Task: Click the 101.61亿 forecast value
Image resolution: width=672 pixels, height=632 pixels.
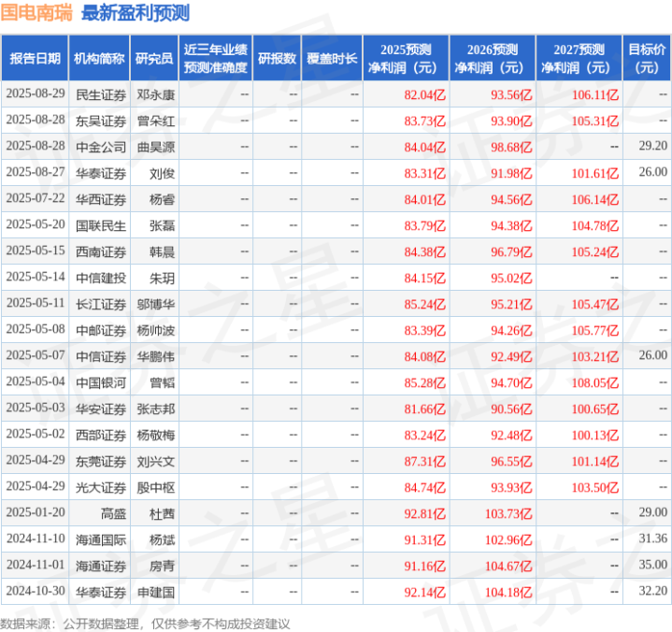Action: coord(595,173)
